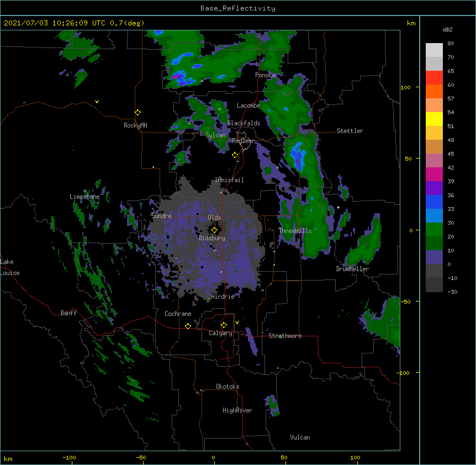Select the bright green 20-30 dBZ legend swatch

pyautogui.click(x=434, y=230)
